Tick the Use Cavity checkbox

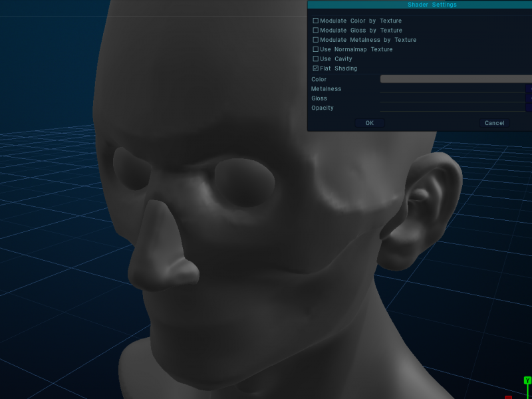click(x=316, y=59)
